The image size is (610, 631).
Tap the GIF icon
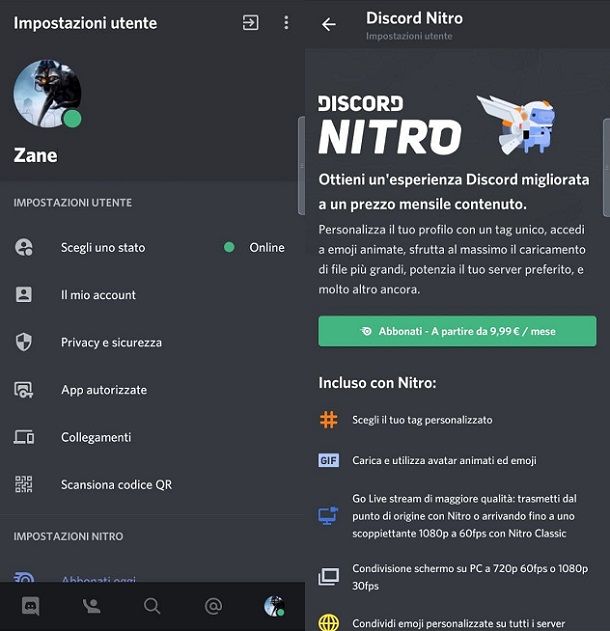tap(328, 460)
